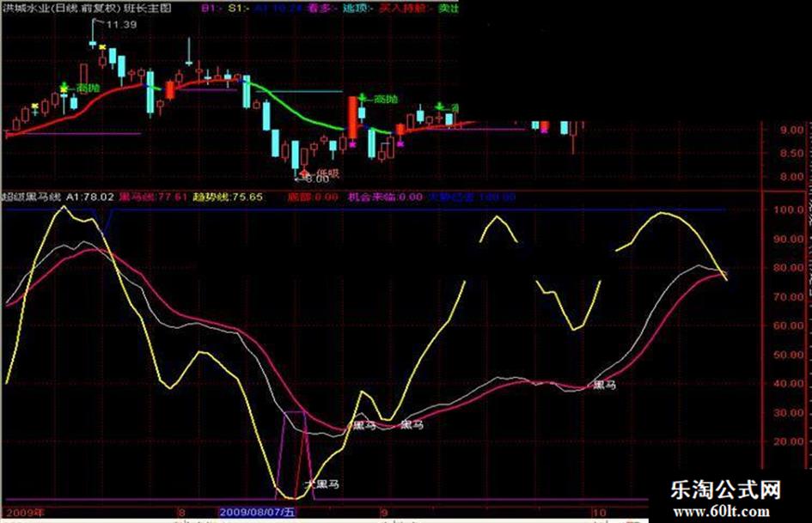Click the yellow cross marker near 11.39 peak

[x=102, y=47]
